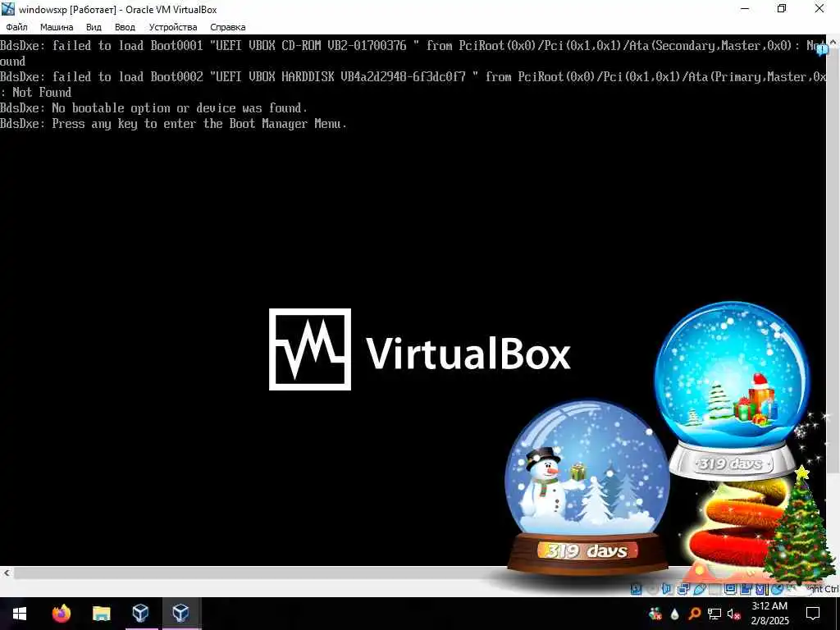Minimize the VirtualBox window
Viewport: 840px width, 630px height.
[x=745, y=9]
